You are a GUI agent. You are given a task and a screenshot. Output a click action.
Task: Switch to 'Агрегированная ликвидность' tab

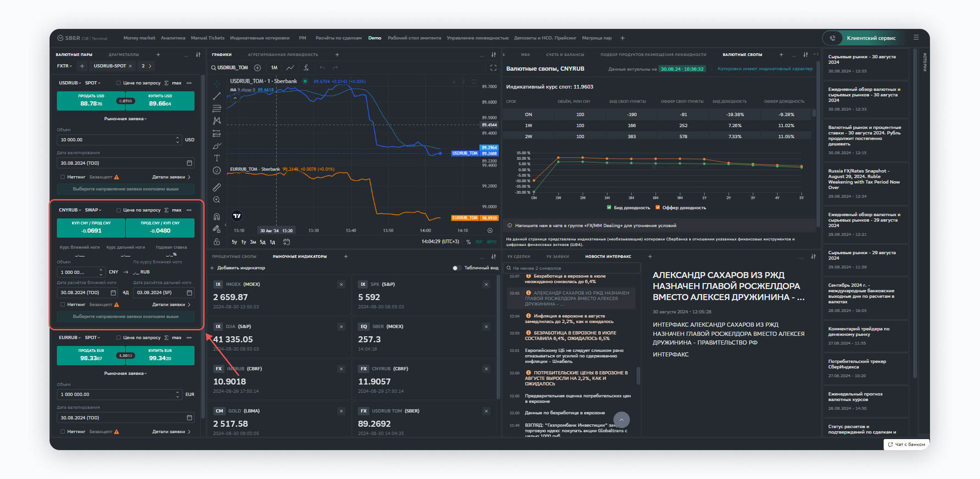[283, 55]
